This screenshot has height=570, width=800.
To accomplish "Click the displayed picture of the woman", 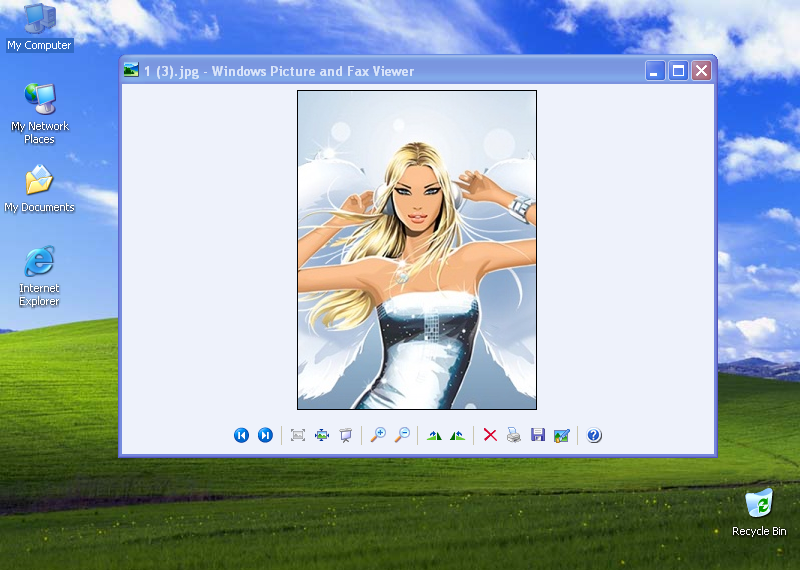I will pos(417,250).
